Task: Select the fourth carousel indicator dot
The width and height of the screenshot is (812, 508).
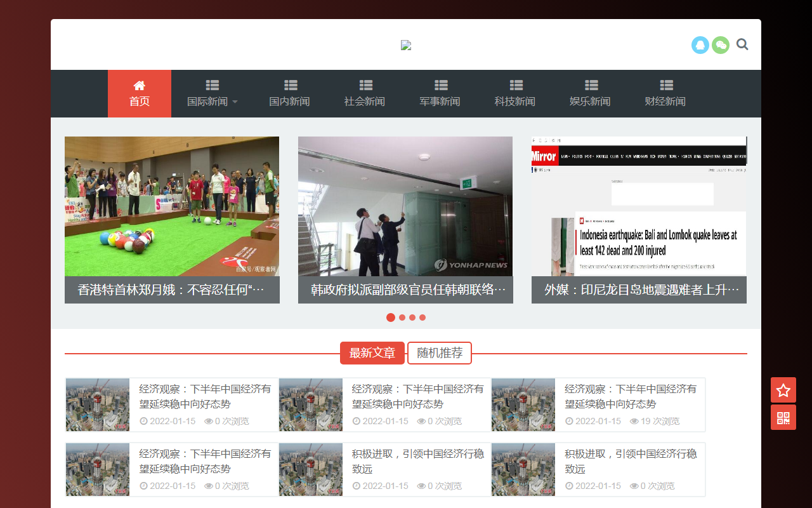Action: point(422,317)
